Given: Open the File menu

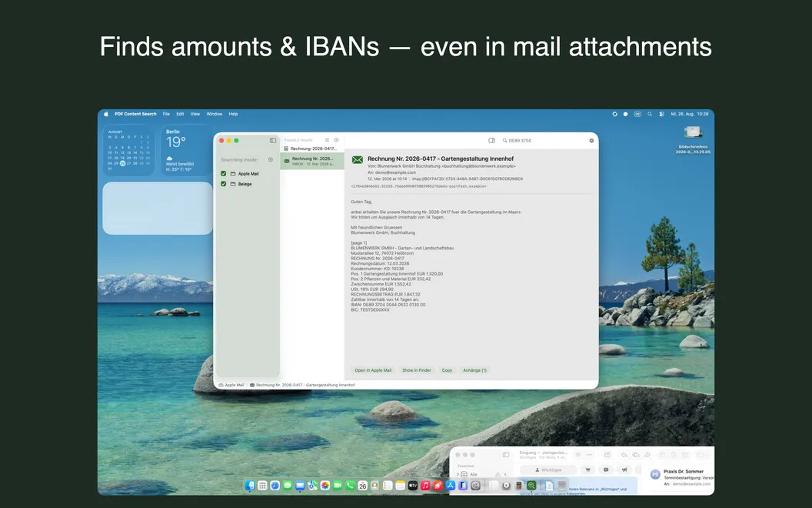Looking at the screenshot, I should click(166, 114).
